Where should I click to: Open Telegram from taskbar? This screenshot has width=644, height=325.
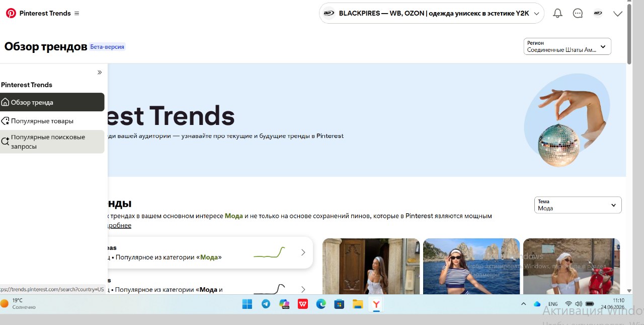[x=266, y=304]
